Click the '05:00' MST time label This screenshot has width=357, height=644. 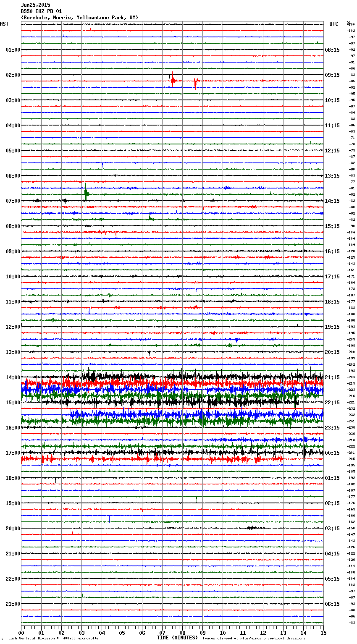click(x=13, y=151)
